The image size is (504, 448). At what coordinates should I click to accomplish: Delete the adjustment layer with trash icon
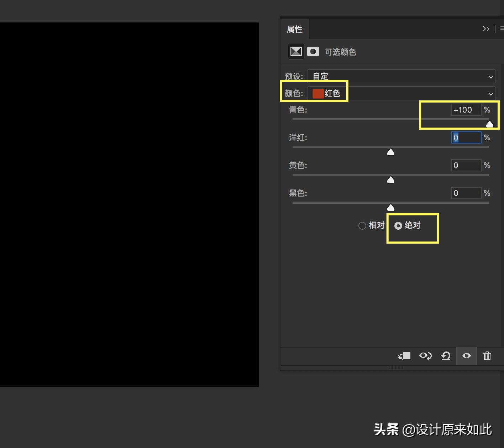coord(487,356)
